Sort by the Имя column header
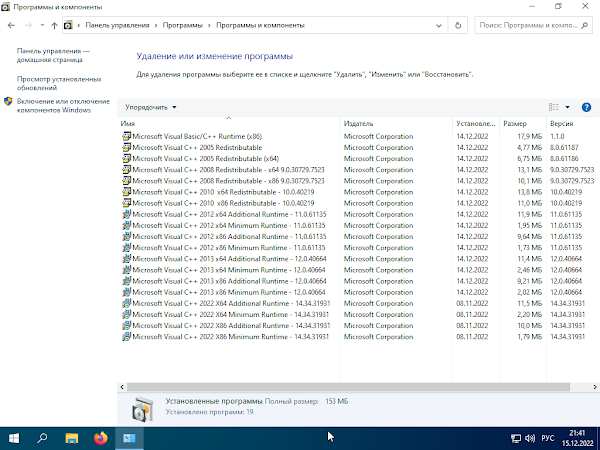The width and height of the screenshot is (600, 450). (229, 124)
